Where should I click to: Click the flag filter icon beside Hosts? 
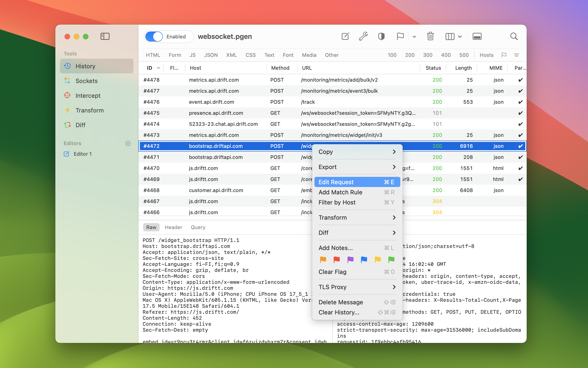[504, 55]
